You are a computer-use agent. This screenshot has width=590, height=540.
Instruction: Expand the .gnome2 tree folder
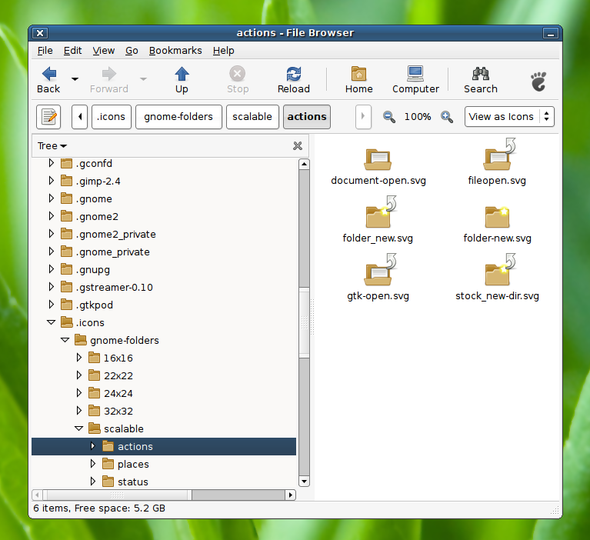tap(51, 216)
